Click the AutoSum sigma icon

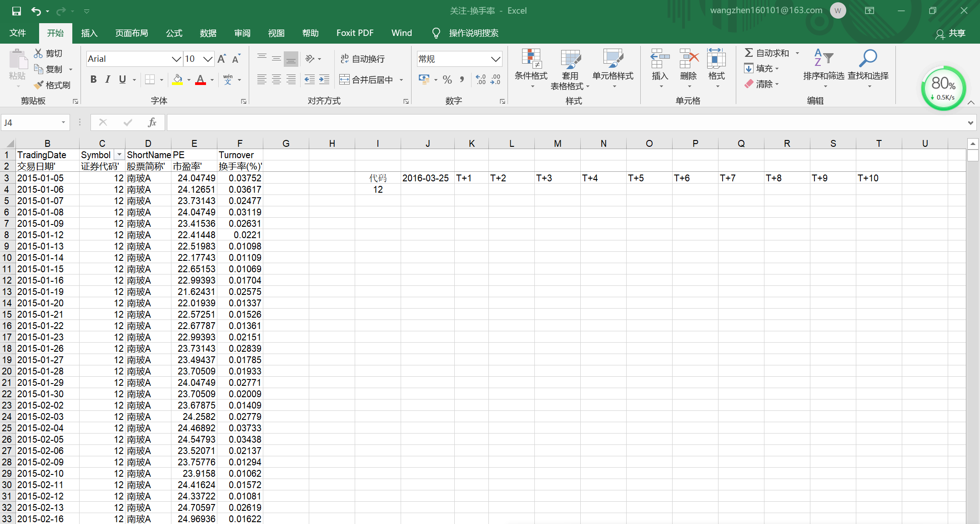click(x=749, y=53)
